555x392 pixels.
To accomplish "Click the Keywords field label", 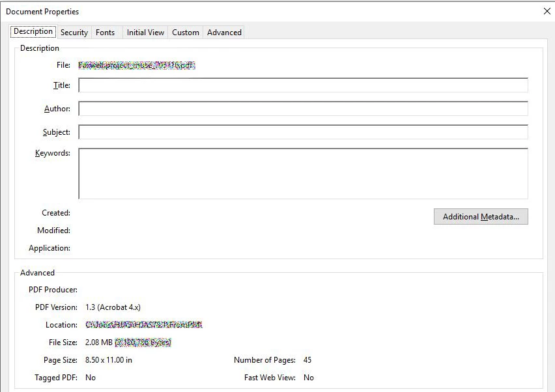I will (52, 153).
